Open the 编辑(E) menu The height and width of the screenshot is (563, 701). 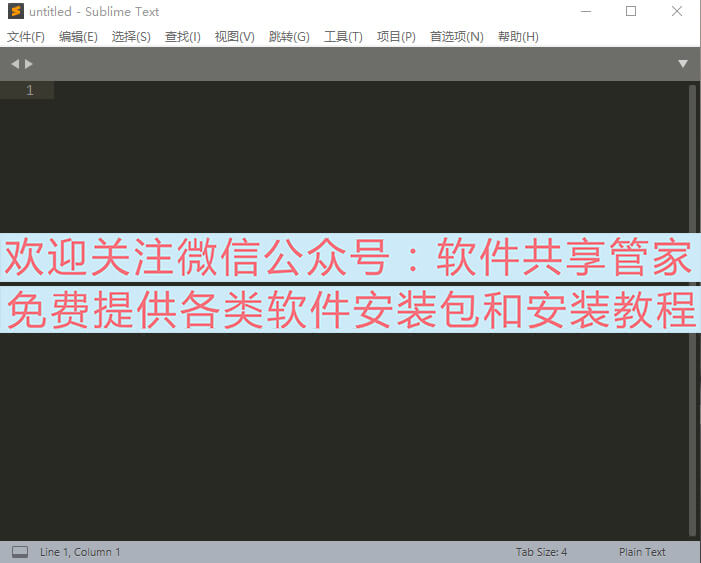tap(78, 37)
